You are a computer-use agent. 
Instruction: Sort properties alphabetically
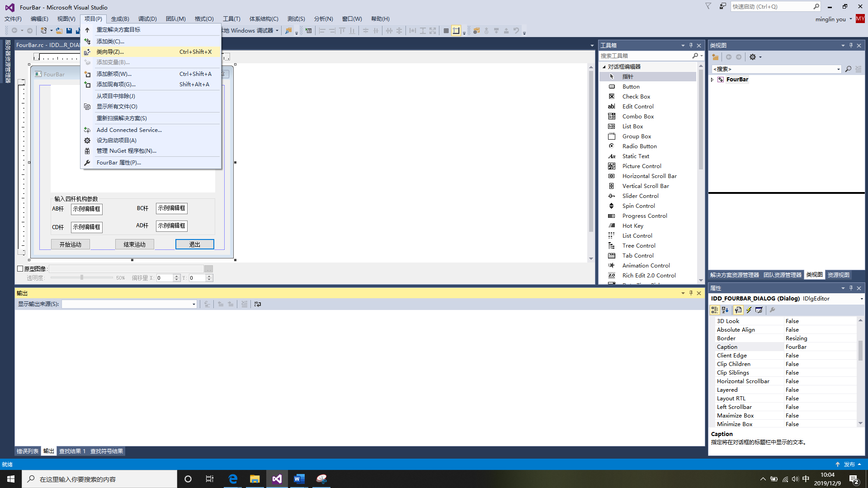click(725, 310)
